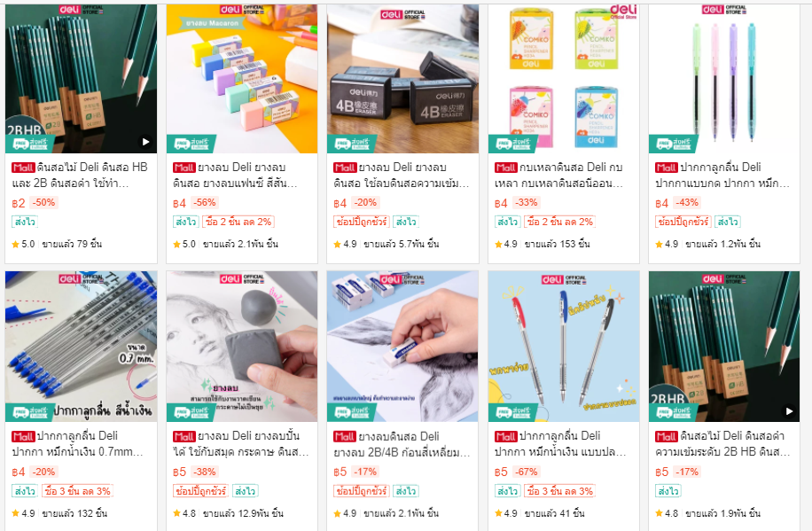
Task: Open the 2B/4B square eraser title link
Action: pyautogui.click(x=402, y=444)
